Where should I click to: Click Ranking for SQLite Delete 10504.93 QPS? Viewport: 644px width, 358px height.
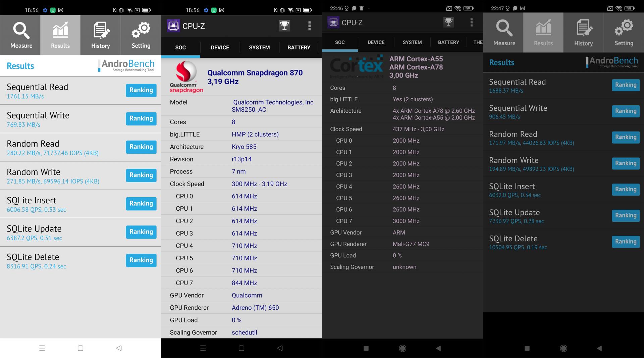[626, 242]
